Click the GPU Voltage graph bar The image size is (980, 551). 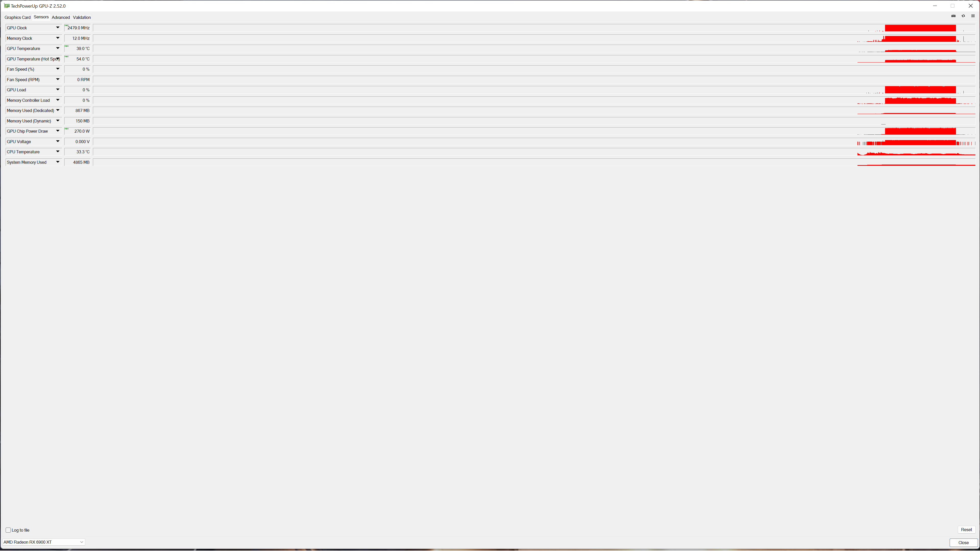[x=534, y=142]
